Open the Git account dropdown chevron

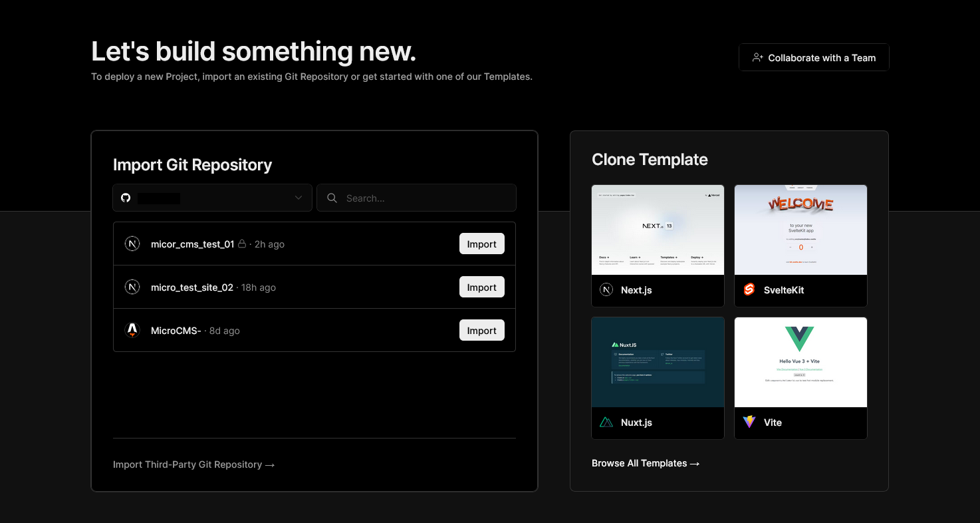click(x=299, y=198)
